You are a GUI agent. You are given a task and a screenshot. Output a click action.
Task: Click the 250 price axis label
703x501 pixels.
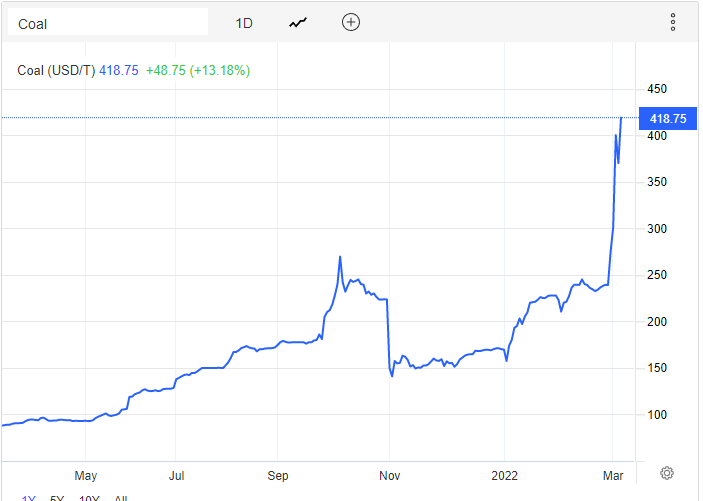[656, 274]
